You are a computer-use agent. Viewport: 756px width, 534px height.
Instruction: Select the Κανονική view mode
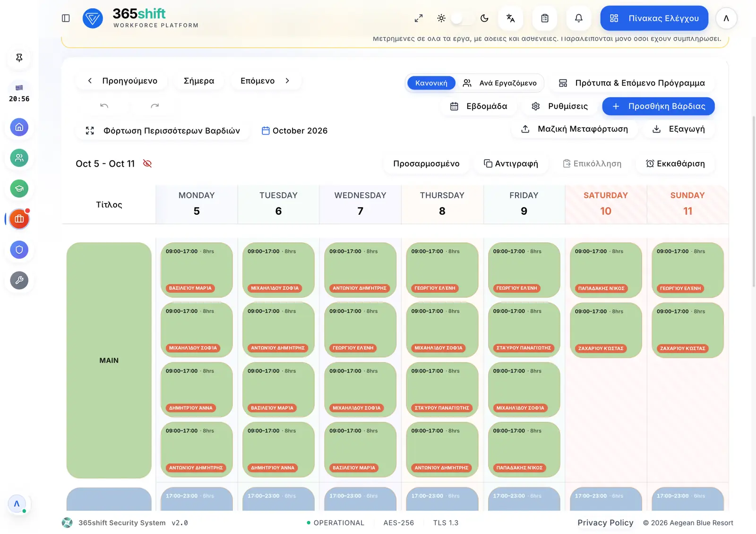431,83
